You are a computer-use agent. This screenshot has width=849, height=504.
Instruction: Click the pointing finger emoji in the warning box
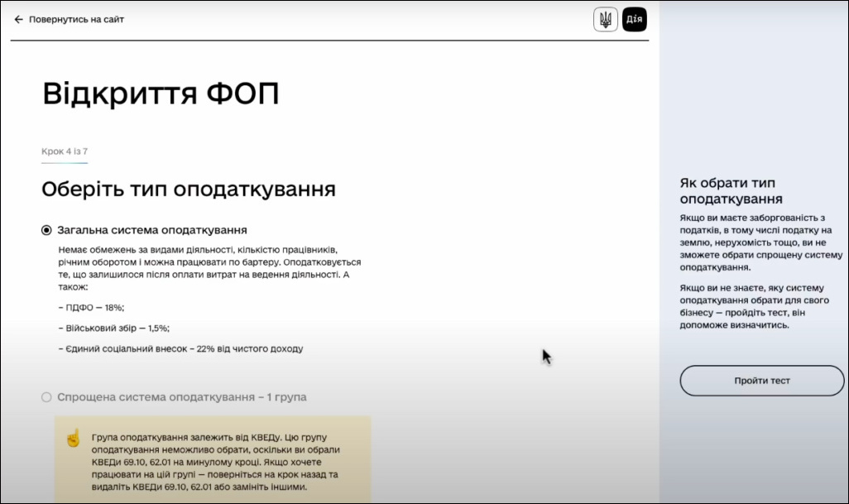point(73,438)
